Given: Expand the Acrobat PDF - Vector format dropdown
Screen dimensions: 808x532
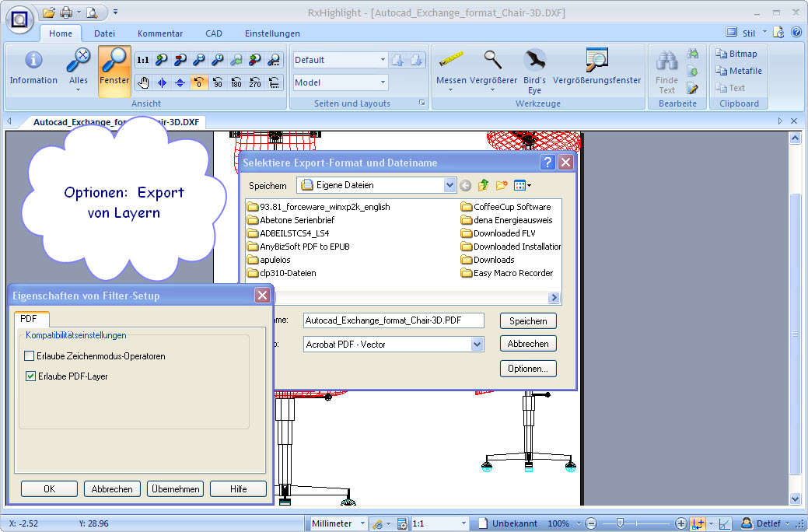Looking at the screenshot, I should click(477, 344).
